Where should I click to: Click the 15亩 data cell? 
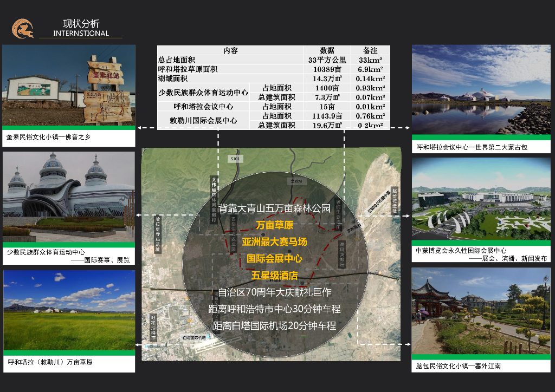click(x=327, y=107)
